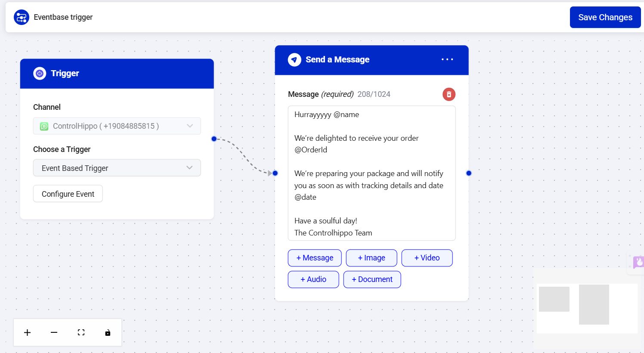This screenshot has width=644, height=353.
Task: Zoom out with the minus control
Action: [x=54, y=332]
